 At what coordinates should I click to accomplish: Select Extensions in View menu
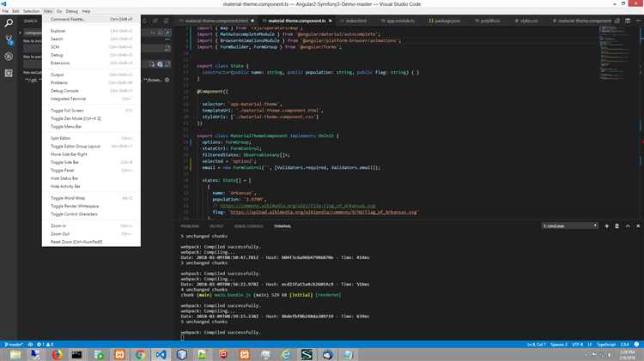[x=60, y=63]
